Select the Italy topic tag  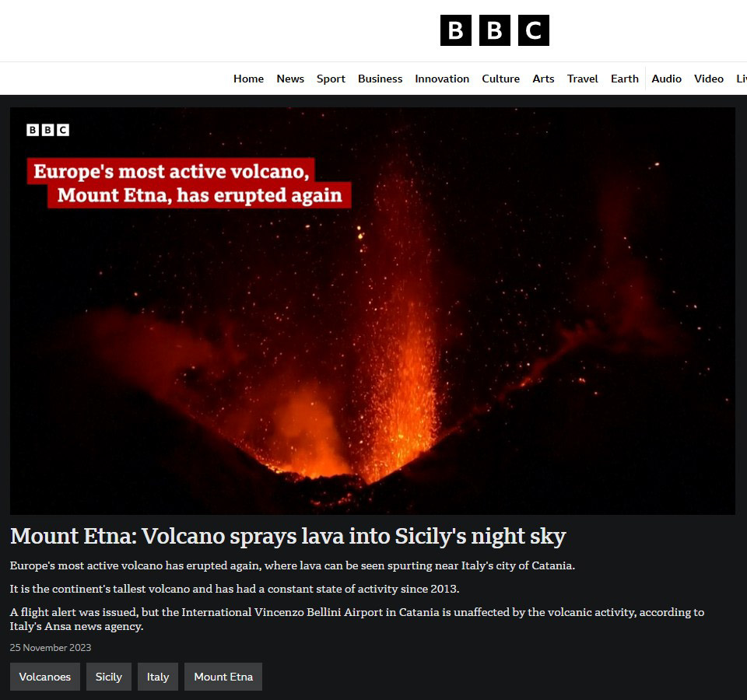[x=158, y=677]
